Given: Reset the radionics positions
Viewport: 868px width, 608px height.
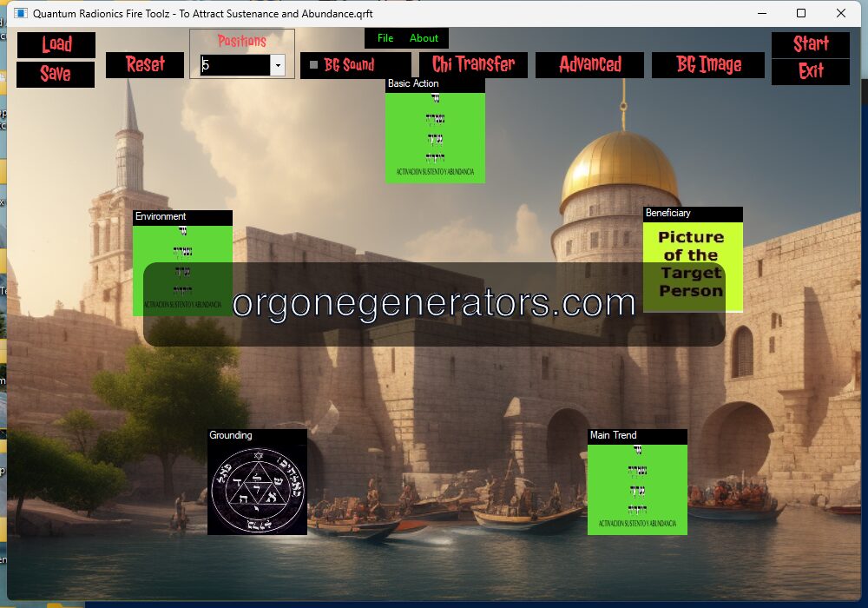Looking at the screenshot, I should (x=144, y=65).
